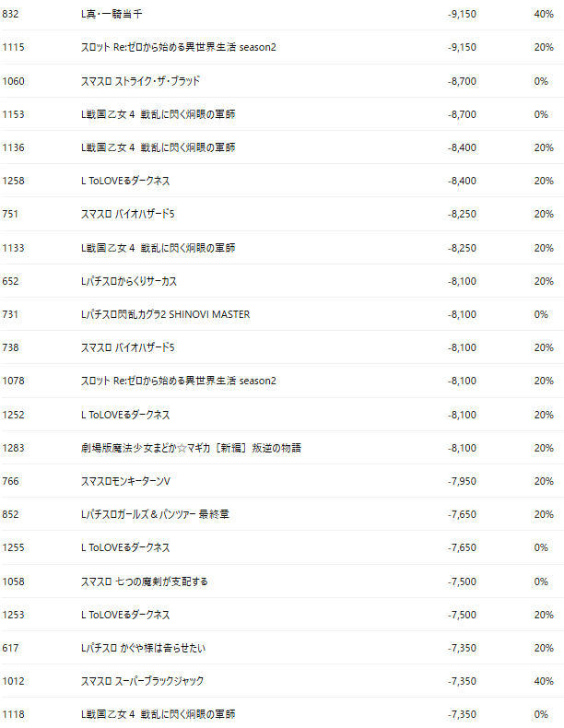
Task: Click Lパチスロ閃乱カグラ2 SHINOVI MASTER name
Action: pos(165,314)
